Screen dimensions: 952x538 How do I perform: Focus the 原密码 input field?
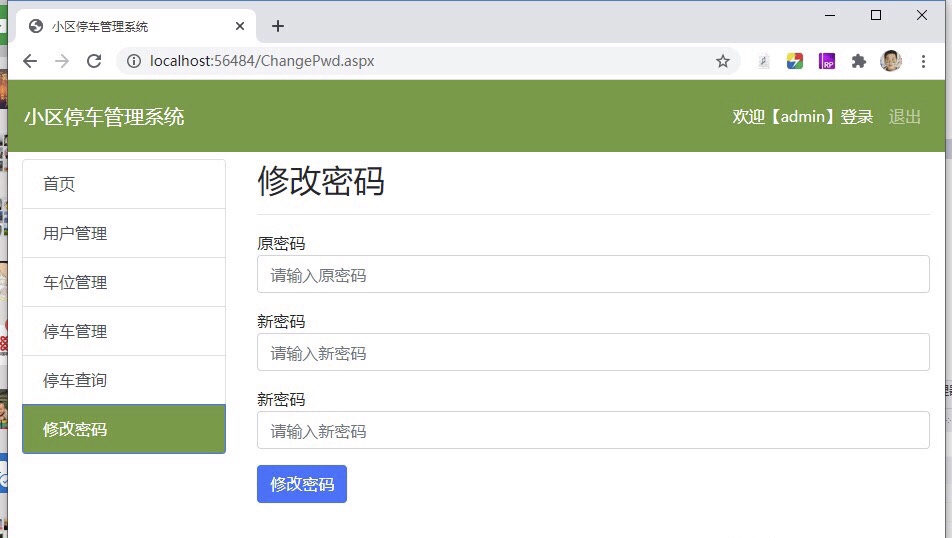(593, 274)
